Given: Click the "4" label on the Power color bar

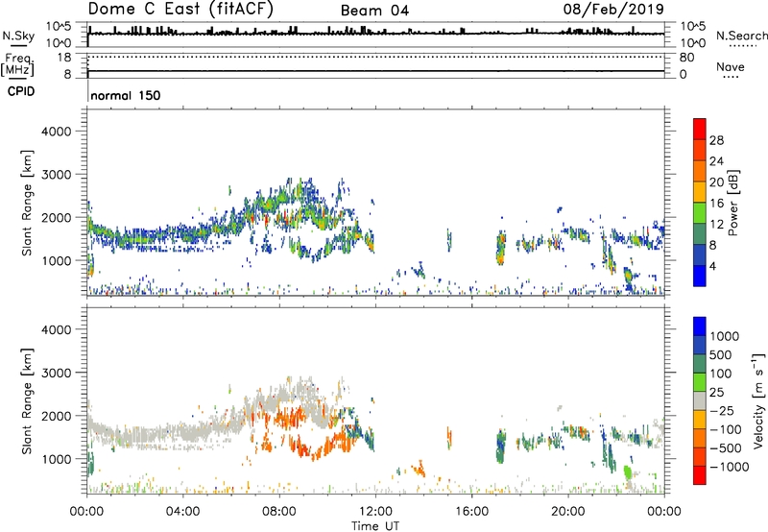Looking at the screenshot, I should click(712, 267).
